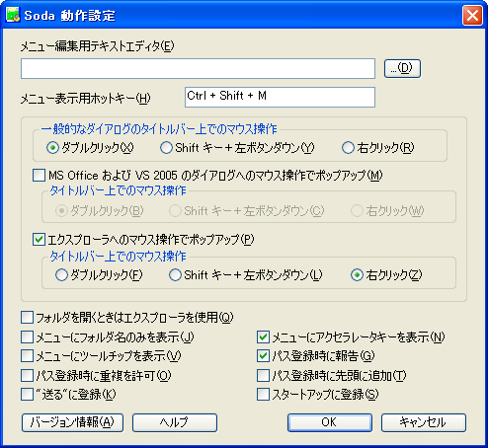Open file browse with the ...(D) button
Screen dimensions: 488x448
coord(402,68)
